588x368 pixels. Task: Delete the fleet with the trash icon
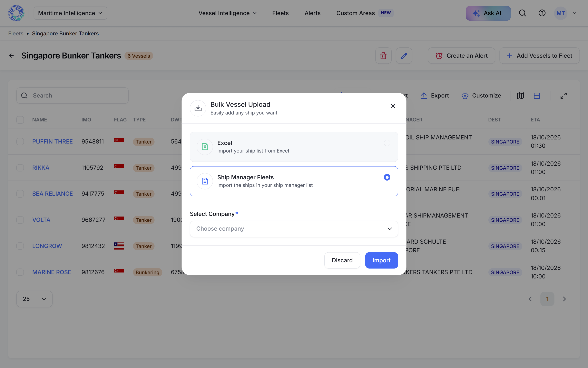tap(383, 56)
